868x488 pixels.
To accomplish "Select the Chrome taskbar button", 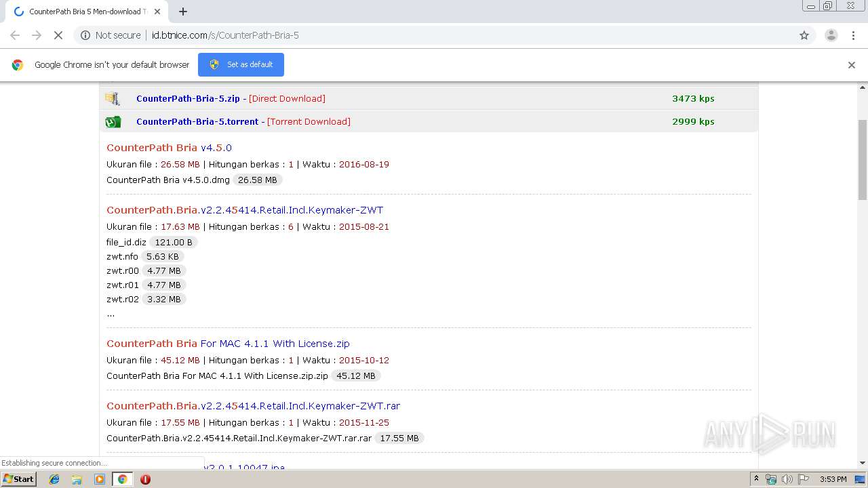I will (122, 479).
